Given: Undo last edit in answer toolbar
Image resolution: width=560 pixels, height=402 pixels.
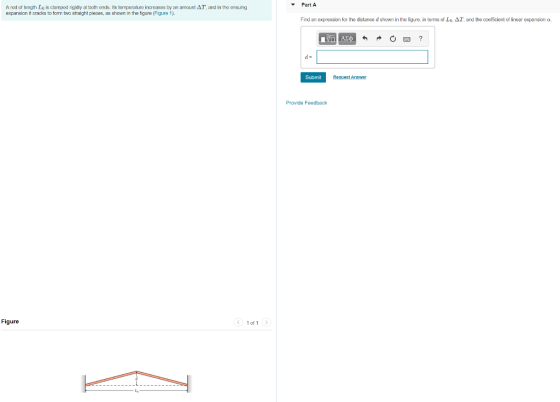Looking at the screenshot, I should [x=365, y=39].
